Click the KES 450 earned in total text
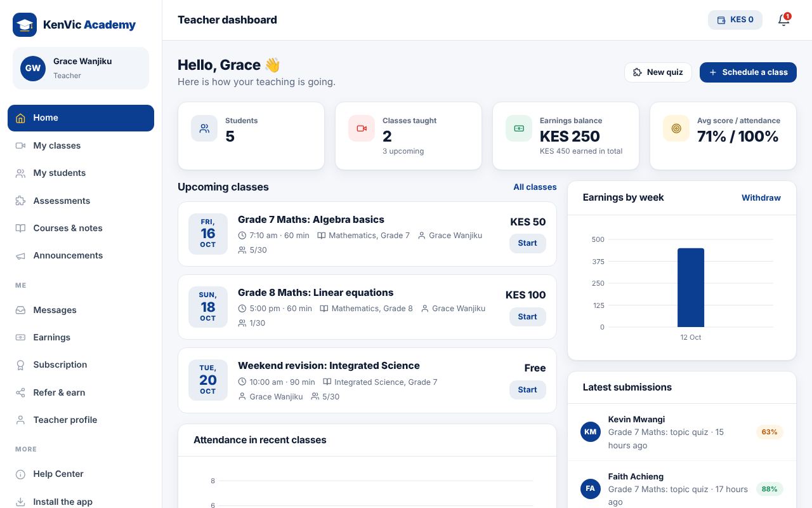The width and height of the screenshot is (812, 508). coord(581,151)
